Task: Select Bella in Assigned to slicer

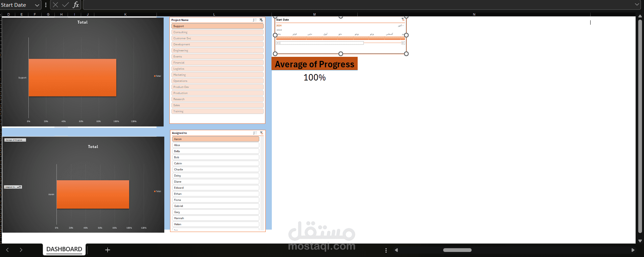Action: tap(216, 151)
